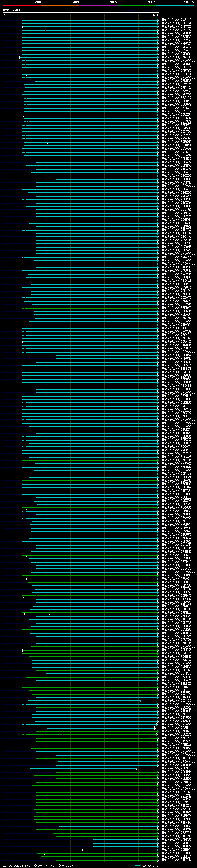197x868 pixels.
Task: Select the UniRef100_Q3UK70 label
Action: point(177,430)
